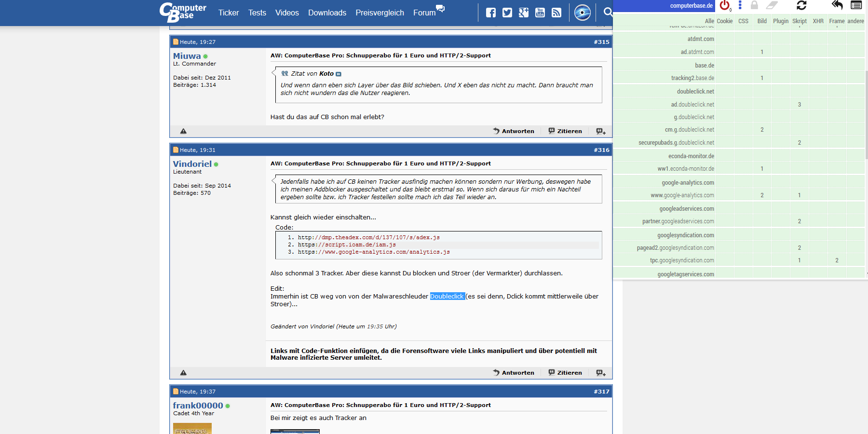The image size is (868, 434).
Task: Jump to Koto's quoted post via arrow icon
Action: (x=339, y=74)
